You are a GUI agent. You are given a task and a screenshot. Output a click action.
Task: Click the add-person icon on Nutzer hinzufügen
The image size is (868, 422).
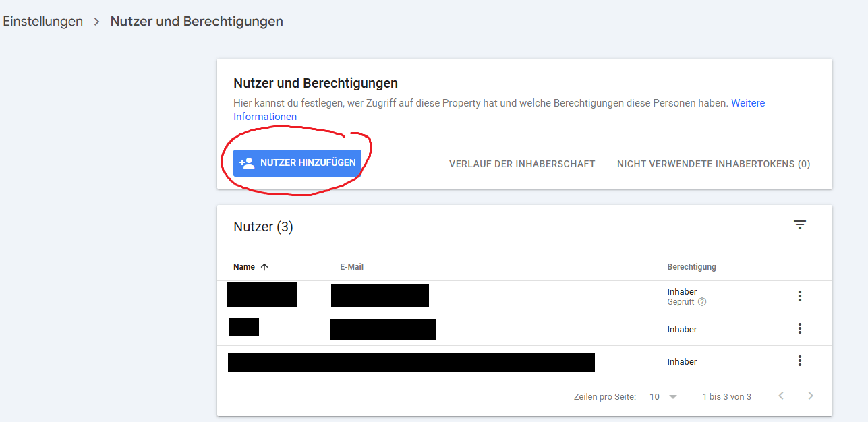click(x=247, y=163)
